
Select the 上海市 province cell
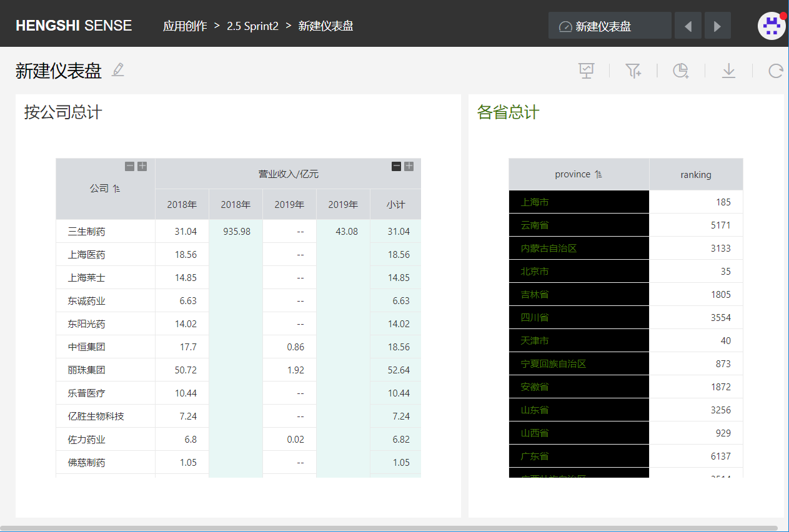point(579,202)
